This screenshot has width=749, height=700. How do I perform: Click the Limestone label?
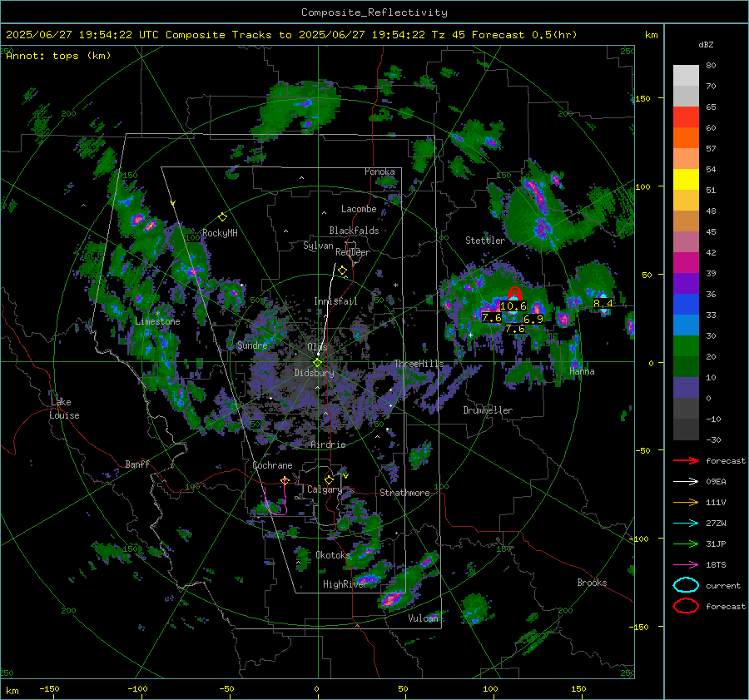click(157, 321)
